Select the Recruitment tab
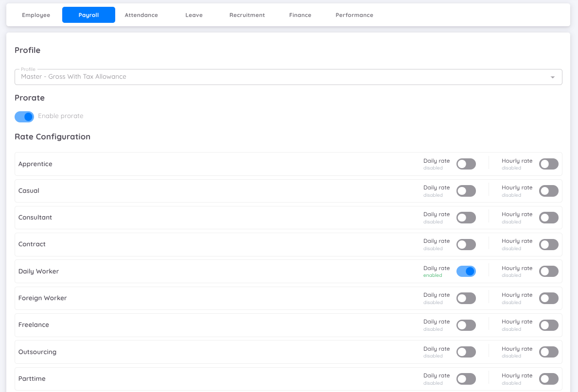 click(247, 15)
